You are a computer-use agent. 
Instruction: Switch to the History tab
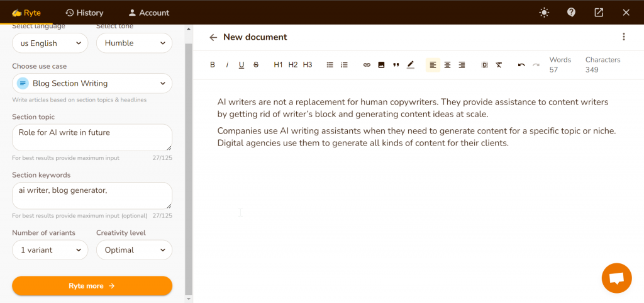point(85,13)
